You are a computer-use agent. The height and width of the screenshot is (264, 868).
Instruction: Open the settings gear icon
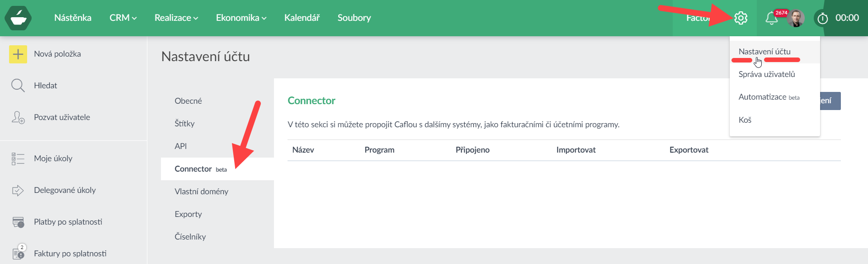pos(741,18)
